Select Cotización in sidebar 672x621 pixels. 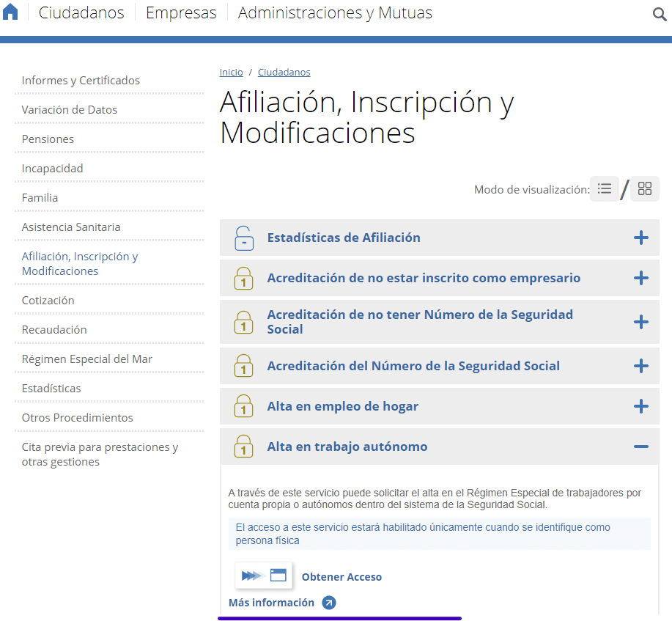48,300
